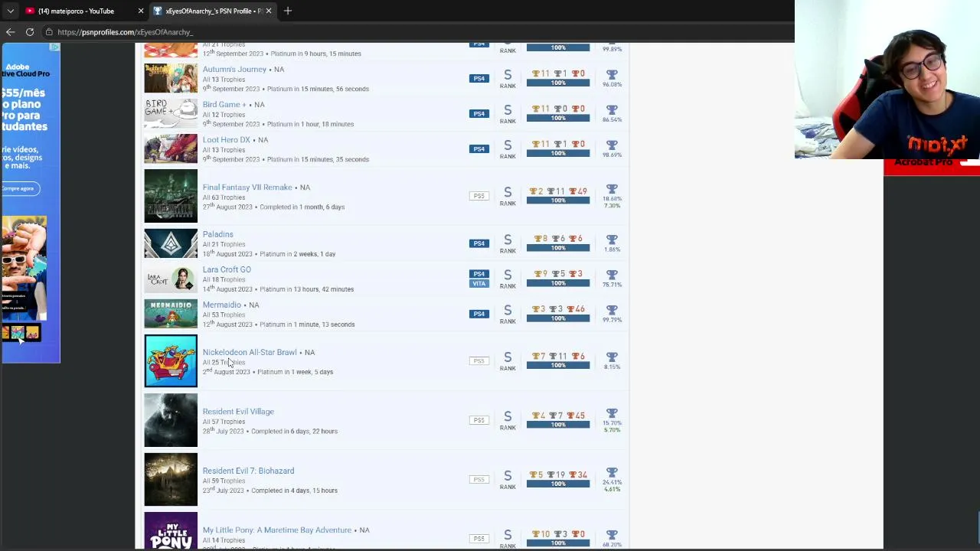Click the Adobe ad info icon
Viewport: 980px width, 551px height.
54,47
